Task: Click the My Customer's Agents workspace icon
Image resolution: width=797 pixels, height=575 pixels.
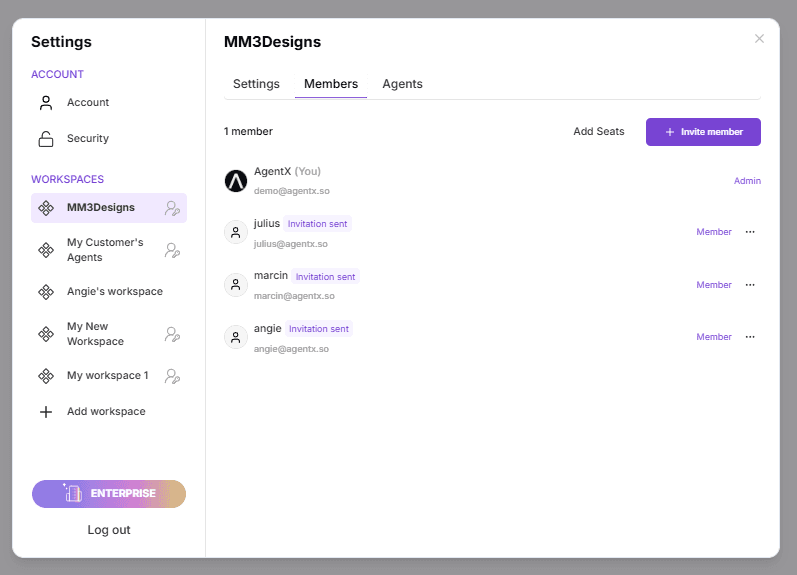Action: coord(46,250)
